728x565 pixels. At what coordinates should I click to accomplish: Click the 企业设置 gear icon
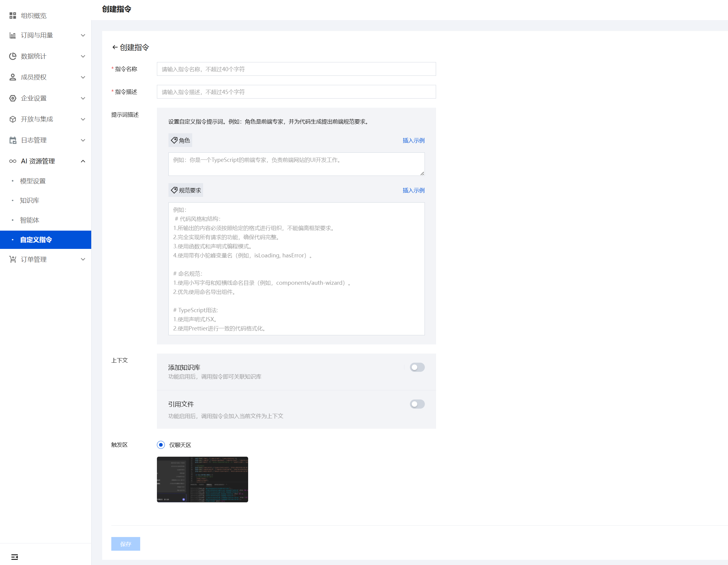point(13,98)
